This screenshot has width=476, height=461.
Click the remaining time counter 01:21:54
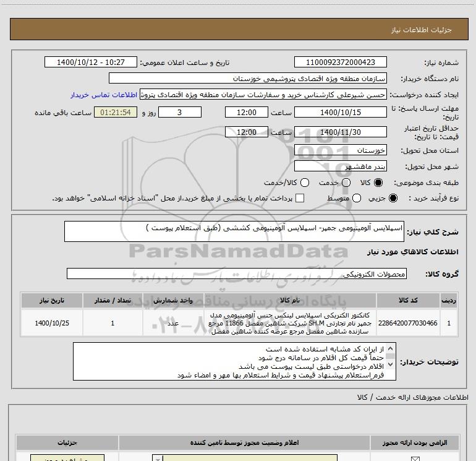click(116, 113)
